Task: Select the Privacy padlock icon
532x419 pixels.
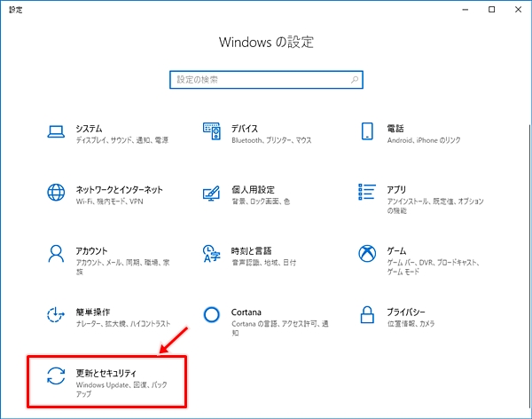Action: point(367,315)
